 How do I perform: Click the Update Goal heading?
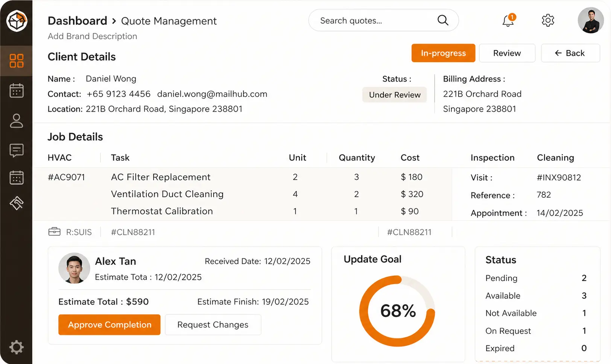(372, 259)
